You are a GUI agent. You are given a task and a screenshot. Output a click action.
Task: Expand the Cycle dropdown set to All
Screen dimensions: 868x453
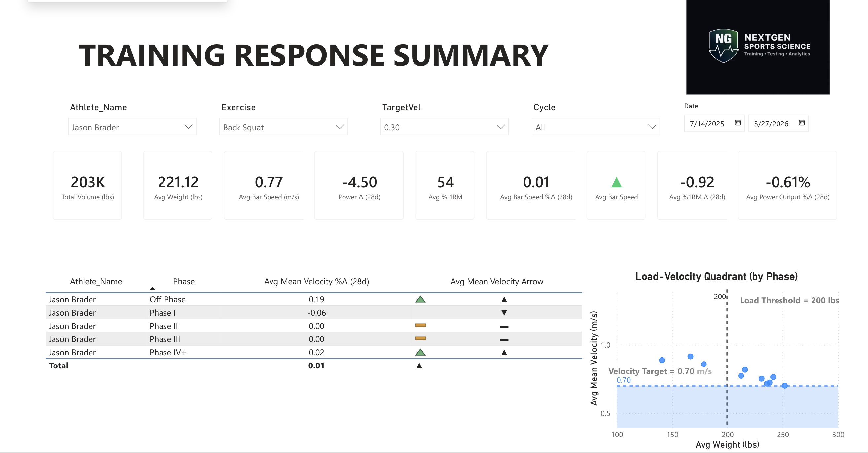tap(596, 127)
